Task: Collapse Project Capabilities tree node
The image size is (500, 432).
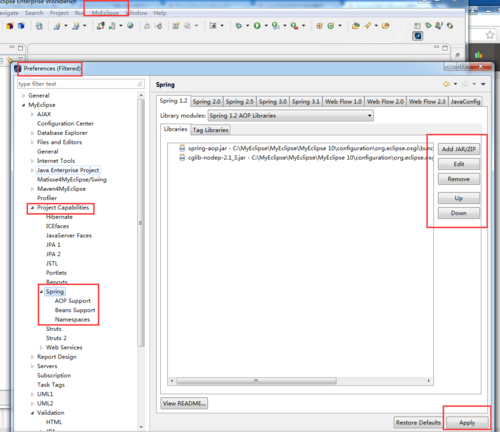Action: pyautogui.click(x=32, y=208)
